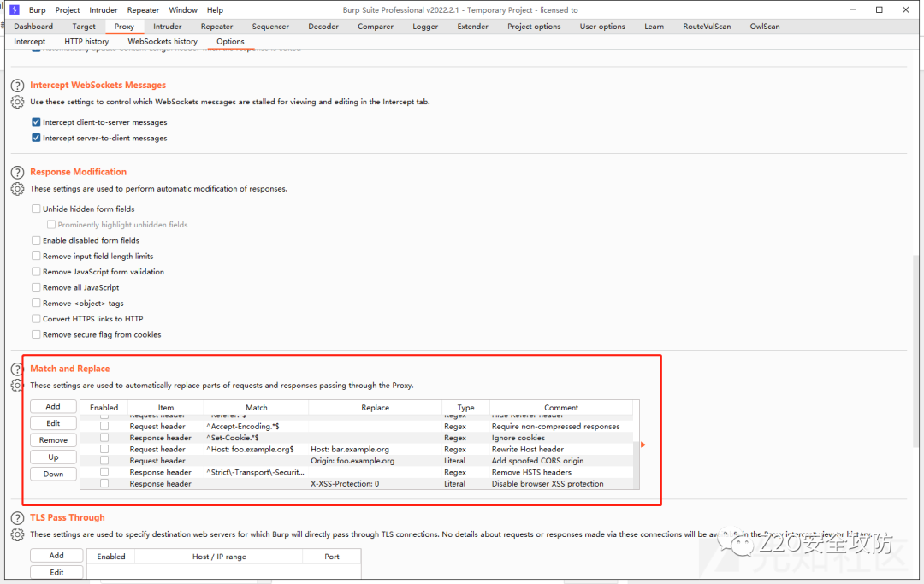
Task: Check Remove <object> tags
Action: (36, 304)
